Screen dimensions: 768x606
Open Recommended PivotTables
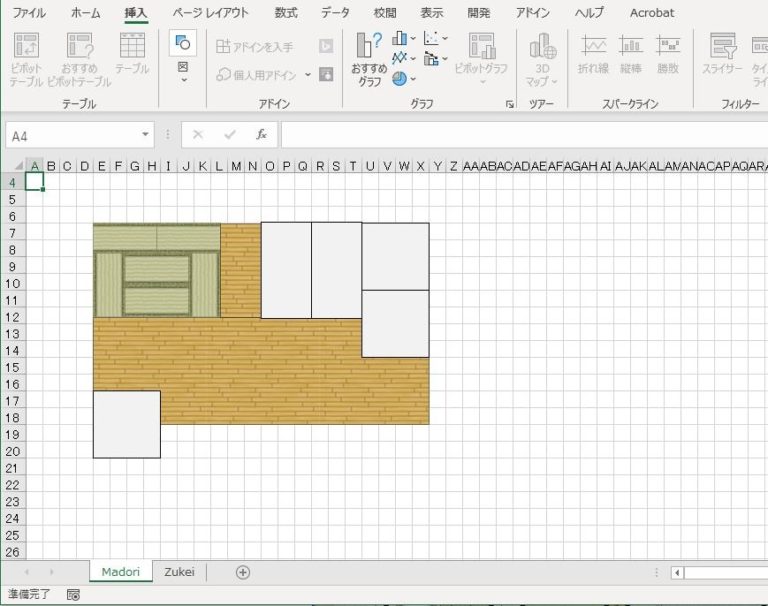tap(79, 59)
